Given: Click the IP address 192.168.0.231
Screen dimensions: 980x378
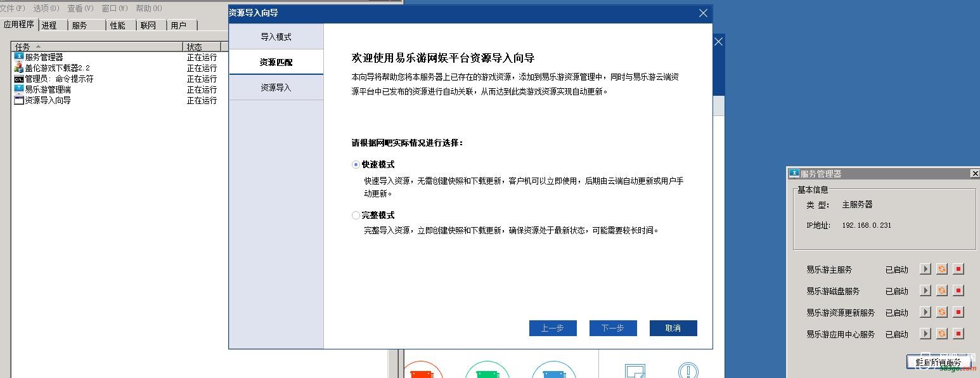Looking at the screenshot, I should coord(867,225).
